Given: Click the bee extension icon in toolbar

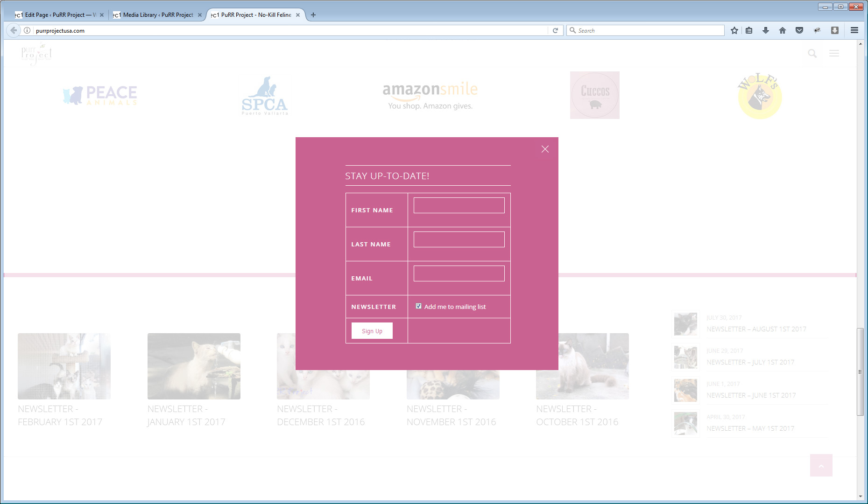Looking at the screenshot, I should [x=817, y=30].
